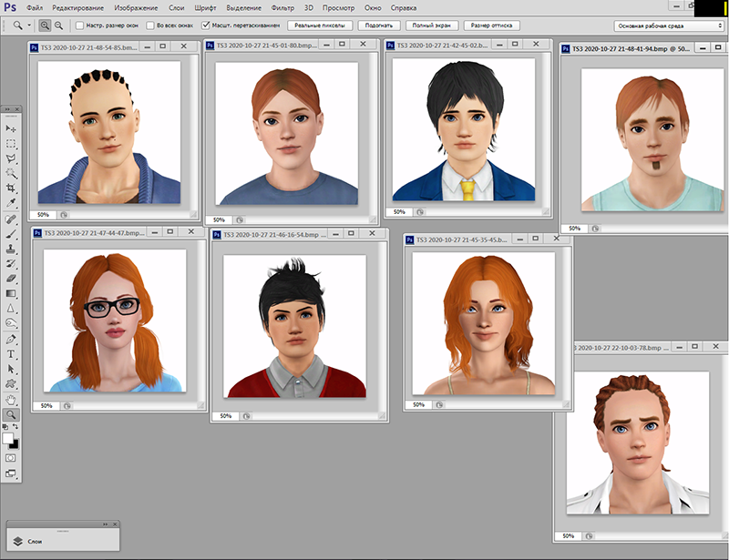Select the Zoom tool in the toolbox
The height and width of the screenshot is (560, 729).
[x=11, y=414]
